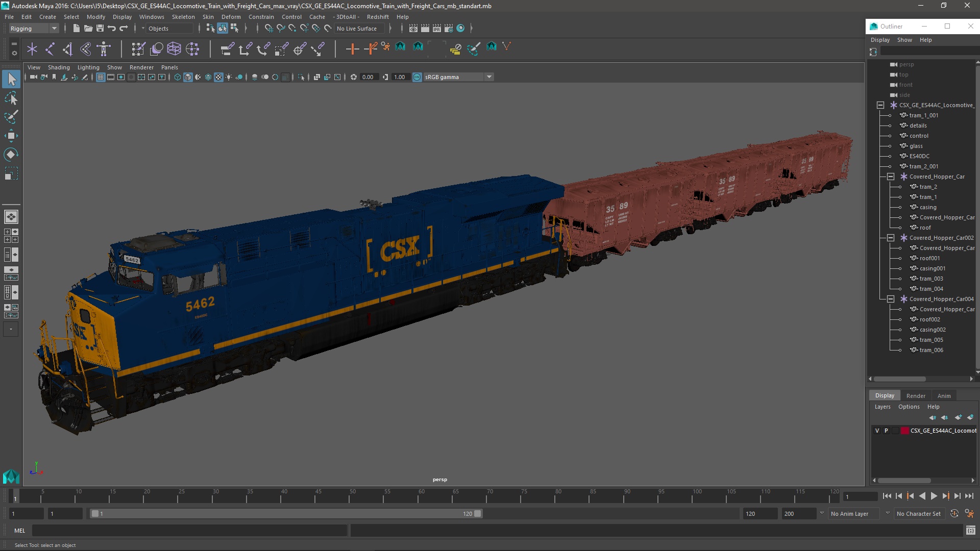The image size is (980, 551).
Task: Click frame 60 on the timeline
Action: tap(422, 496)
